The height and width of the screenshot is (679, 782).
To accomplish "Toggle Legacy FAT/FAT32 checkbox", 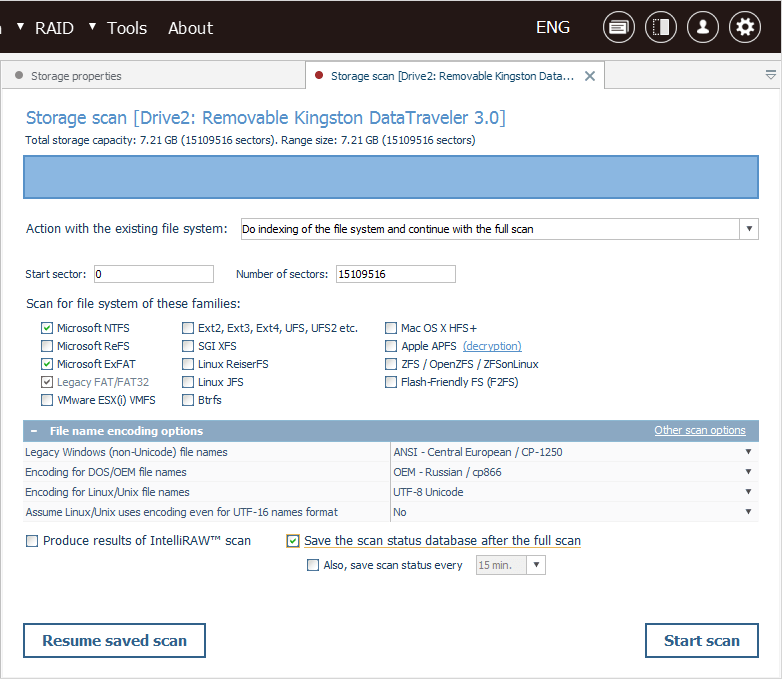I will click(x=47, y=382).
